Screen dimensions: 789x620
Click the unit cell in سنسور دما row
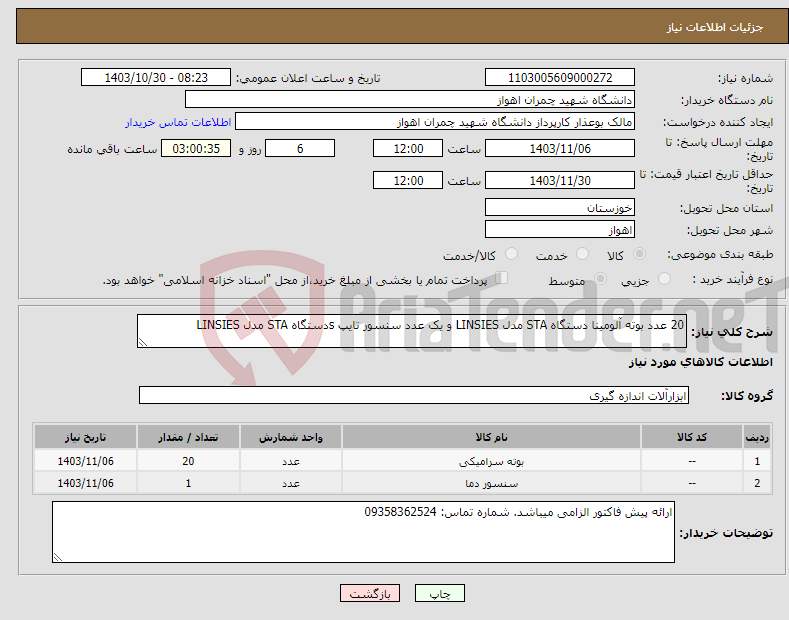tap(291, 483)
